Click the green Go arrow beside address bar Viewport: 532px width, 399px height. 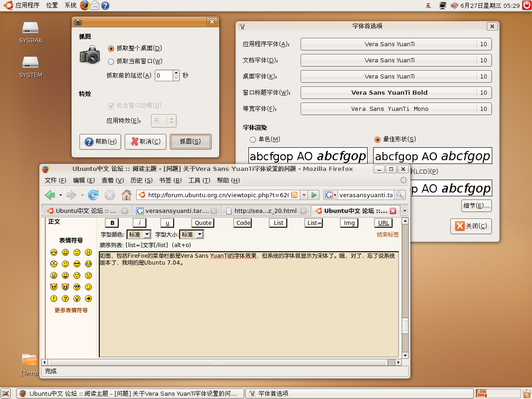[x=314, y=195]
